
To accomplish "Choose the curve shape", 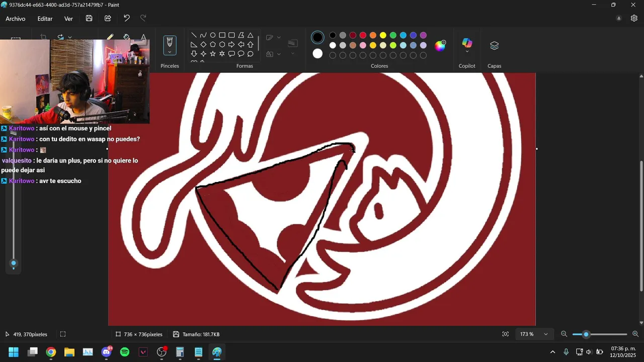I will (x=203, y=35).
